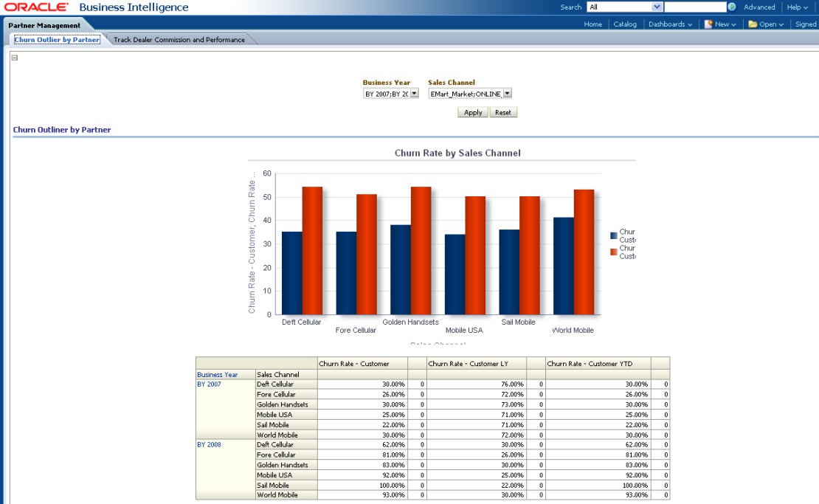819x504 pixels.
Task: Expand the Open menu
Action: [771, 24]
